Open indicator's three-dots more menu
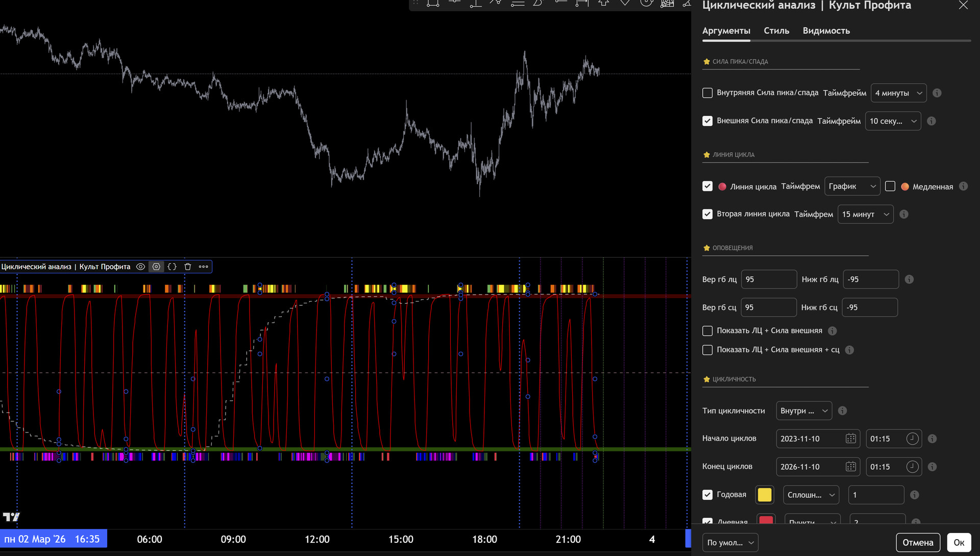This screenshot has height=556, width=980. 203,267
